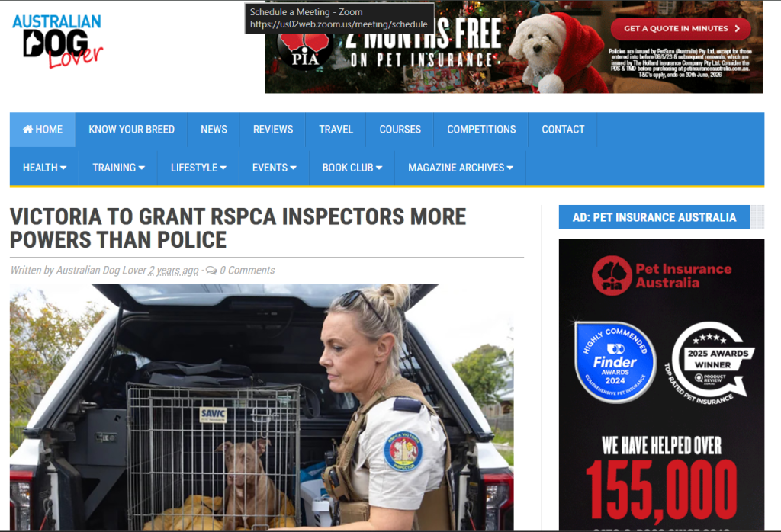Open the COMPETITIONS menu item
Viewport: 781px width, 532px height.
point(481,130)
